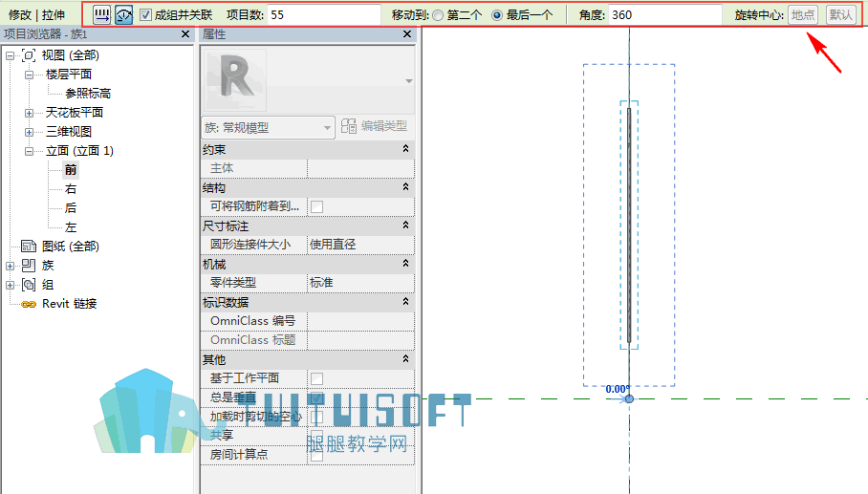Toggle the 基于工作平面 checkbox
The height and width of the screenshot is (494, 868).
[x=316, y=379]
